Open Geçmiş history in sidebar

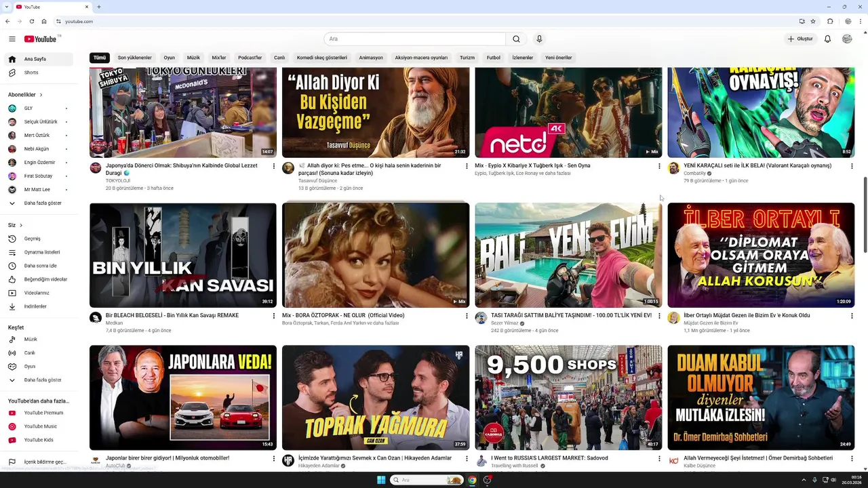[39, 239]
